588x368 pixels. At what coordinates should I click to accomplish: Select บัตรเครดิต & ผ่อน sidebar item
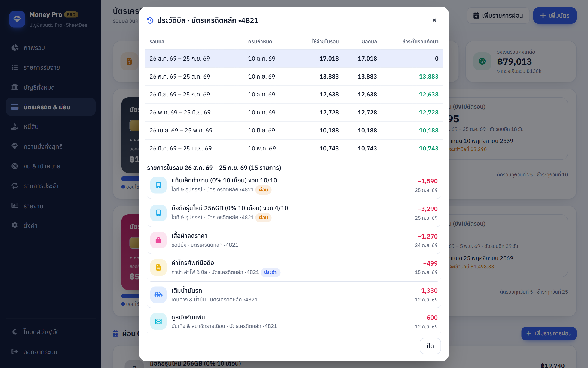coord(51,107)
